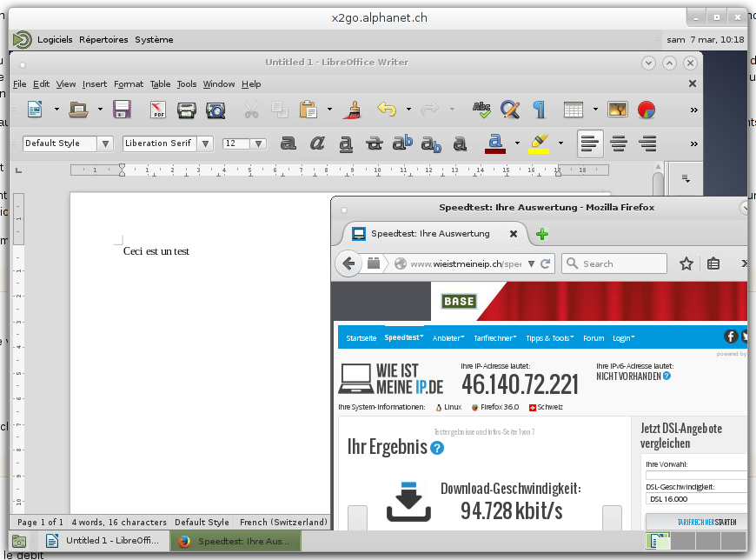This screenshot has width=756, height=560.
Task: Click the French (Switzerland) language status
Action: coord(283,522)
